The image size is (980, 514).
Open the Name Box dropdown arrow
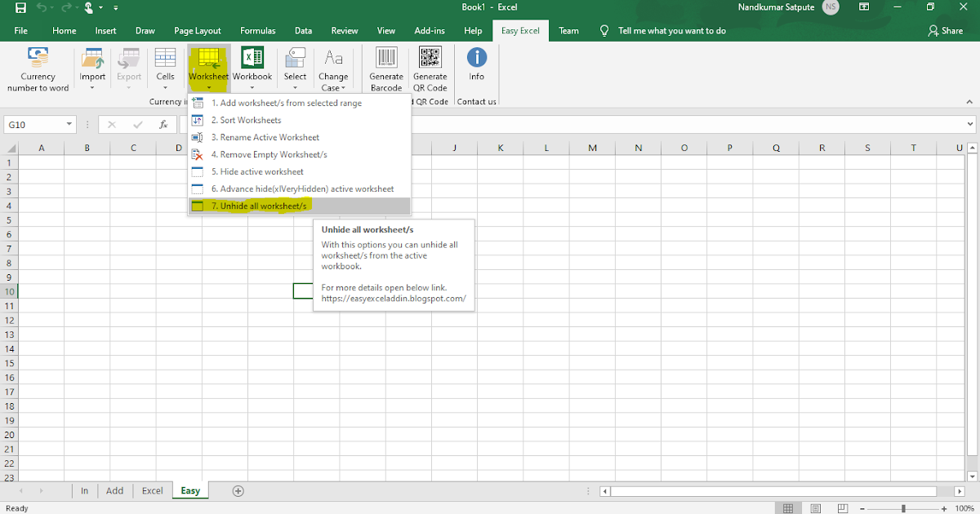click(x=67, y=123)
